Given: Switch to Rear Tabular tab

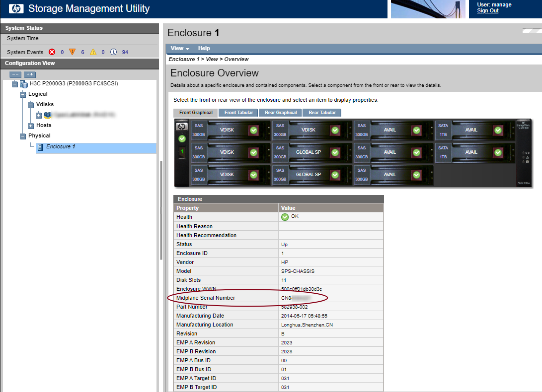Looking at the screenshot, I should pyautogui.click(x=322, y=113).
